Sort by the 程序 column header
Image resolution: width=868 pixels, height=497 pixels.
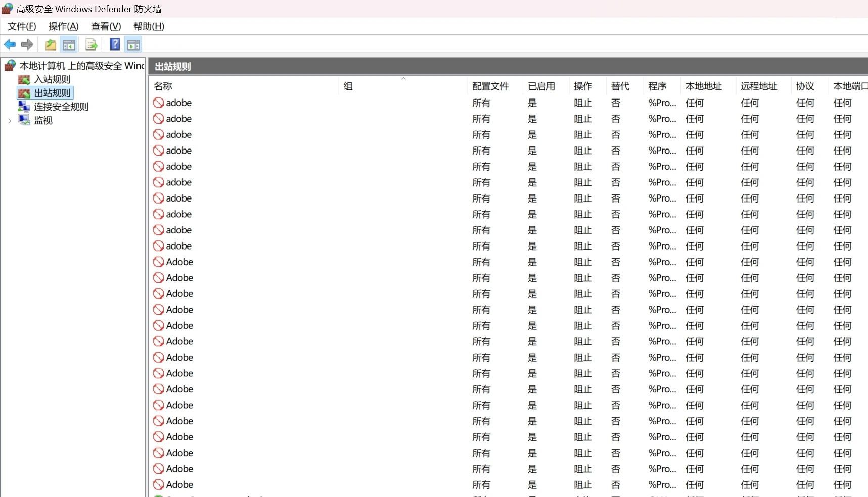[662, 86]
